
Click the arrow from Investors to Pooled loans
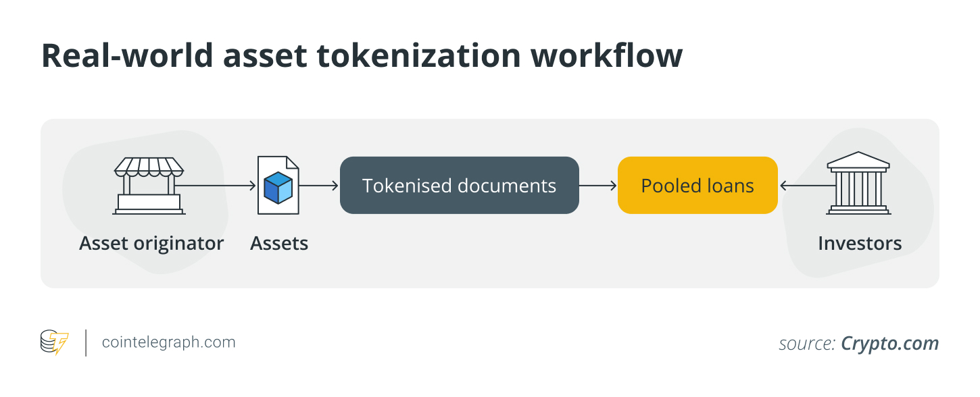pyautogui.click(x=803, y=186)
